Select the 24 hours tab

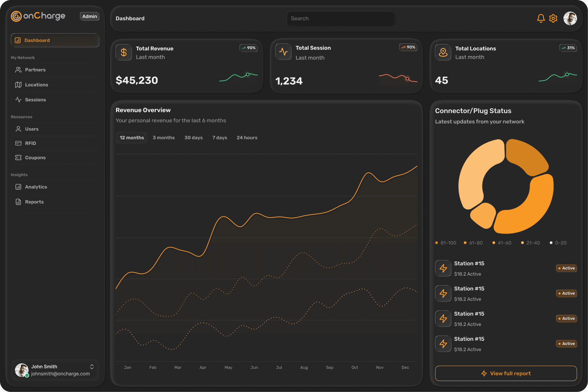pyautogui.click(x=247, y=138)
